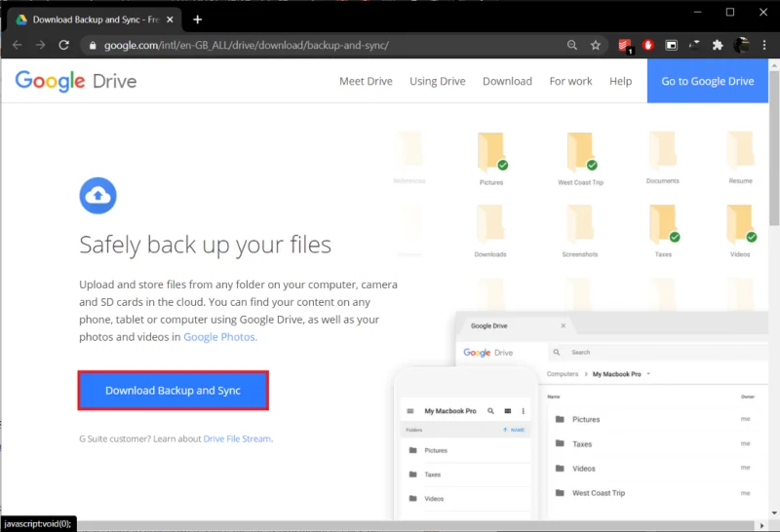This screenshot has height=532, width=780.
Task: Click the Safely back up your files heading
Action: click(205, 245)
